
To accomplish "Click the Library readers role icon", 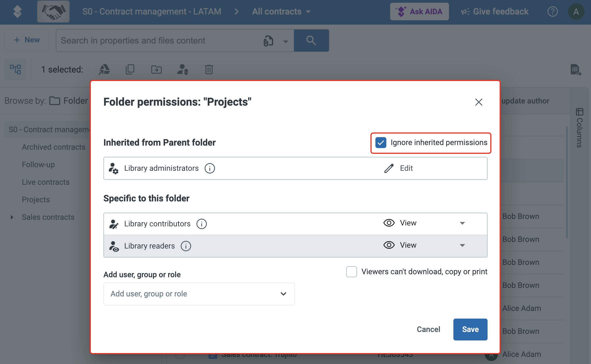I will [114, 246].
